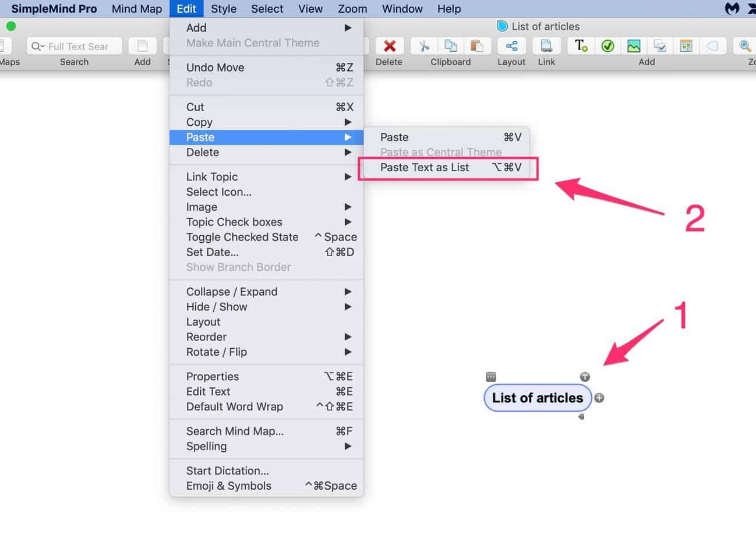Choose Search Mind Map...
This screenshot has width=756, height=538.
[x=266, y=431]
